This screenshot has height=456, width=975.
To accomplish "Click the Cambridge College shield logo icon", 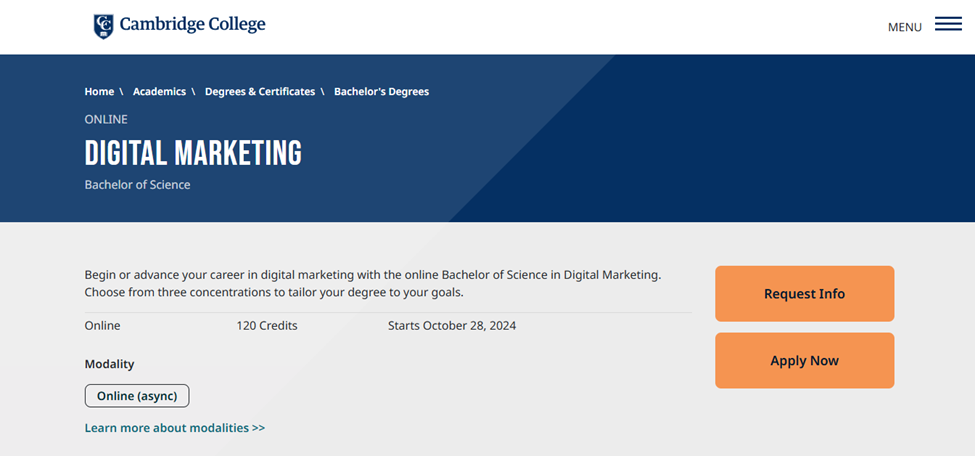I will point(103,26).
